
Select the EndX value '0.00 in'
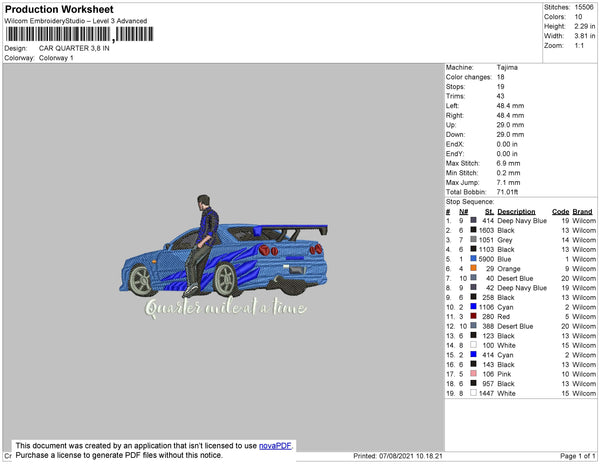click(x=507, y=144)
